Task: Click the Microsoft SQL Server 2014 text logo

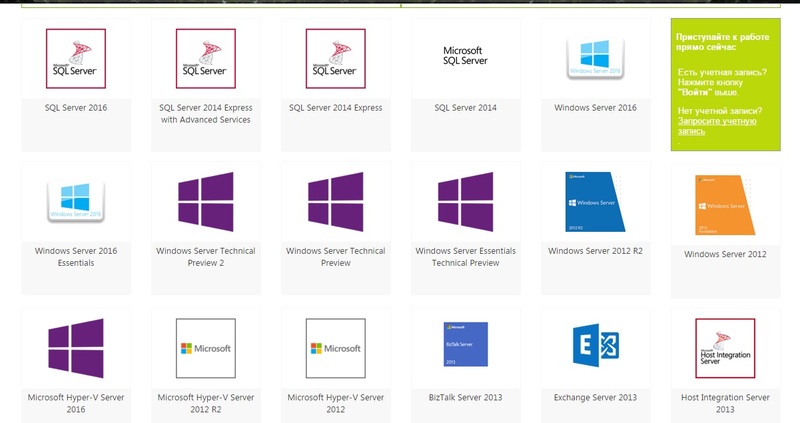Action: (465, 56)
